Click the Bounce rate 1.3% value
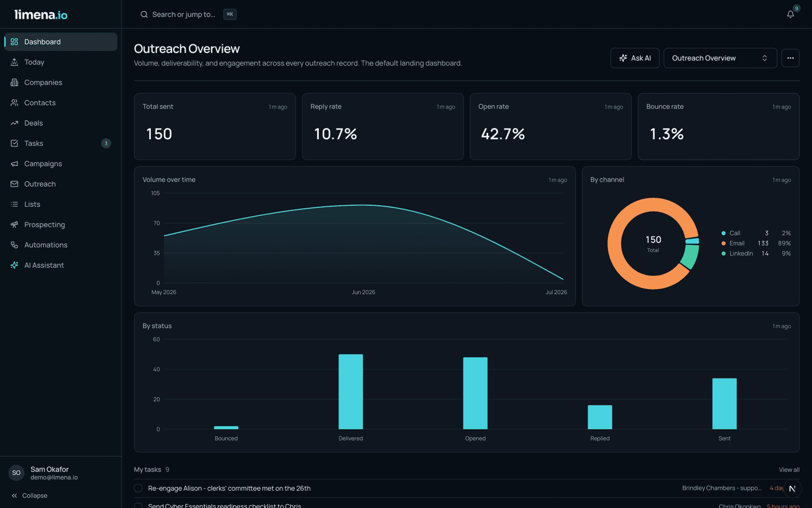This screenshot has width=812, height=508. pyautogui.click(x=667, y=134)
